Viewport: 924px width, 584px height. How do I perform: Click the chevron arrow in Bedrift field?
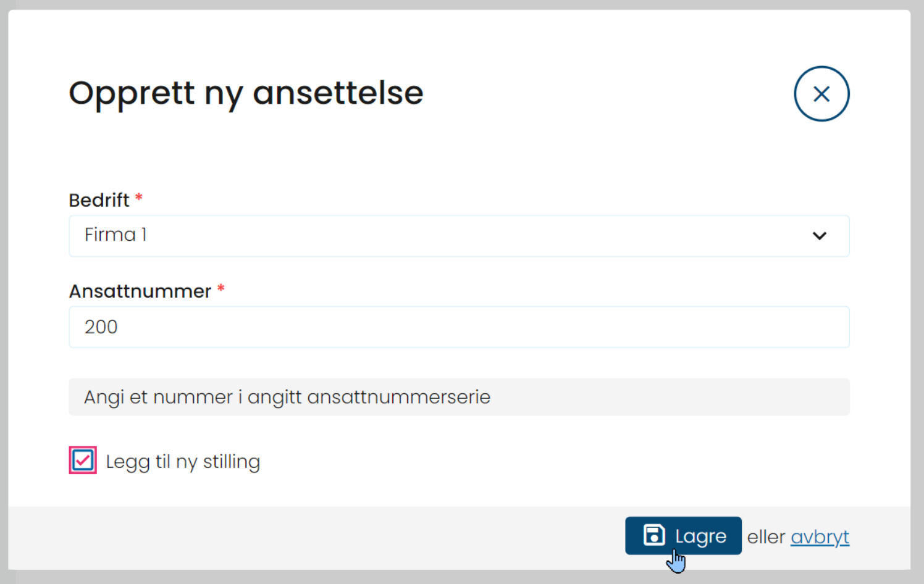pyautogui.click(x=820, y=236)
